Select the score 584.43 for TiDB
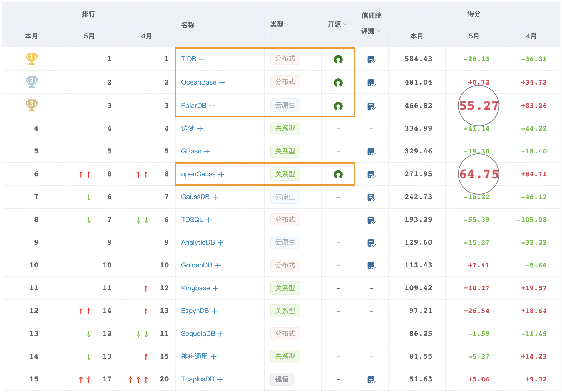 click(418, 59)
